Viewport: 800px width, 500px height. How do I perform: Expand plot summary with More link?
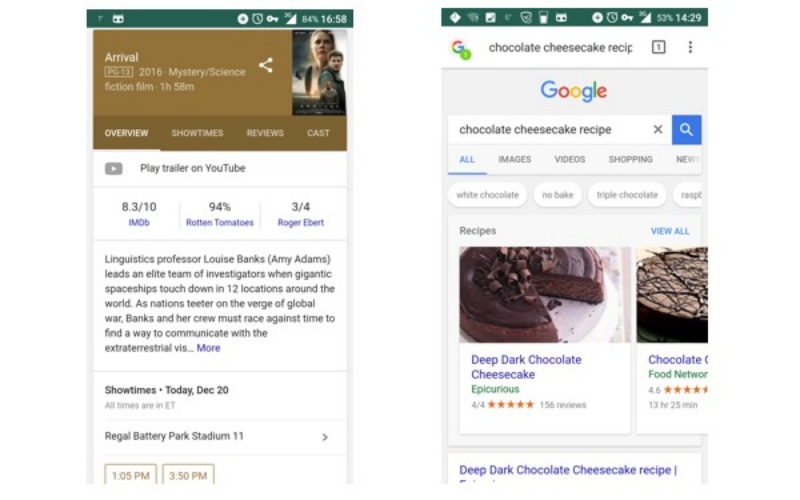208,348
